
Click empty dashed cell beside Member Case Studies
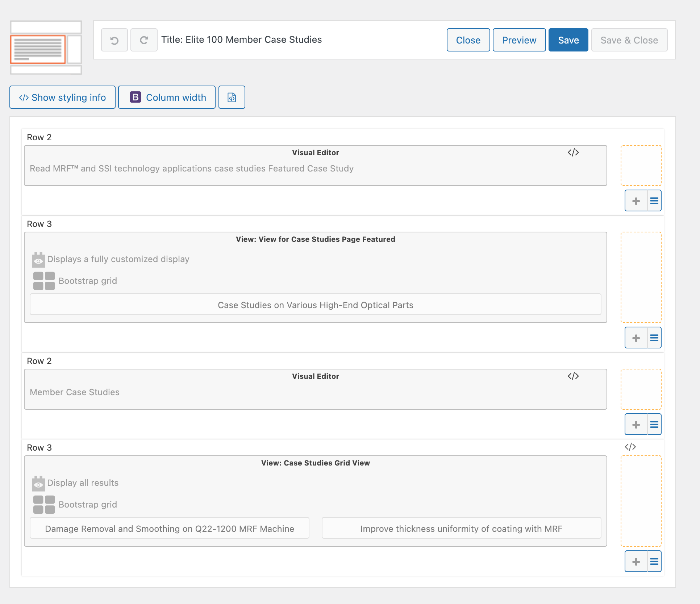pos(641,389)
